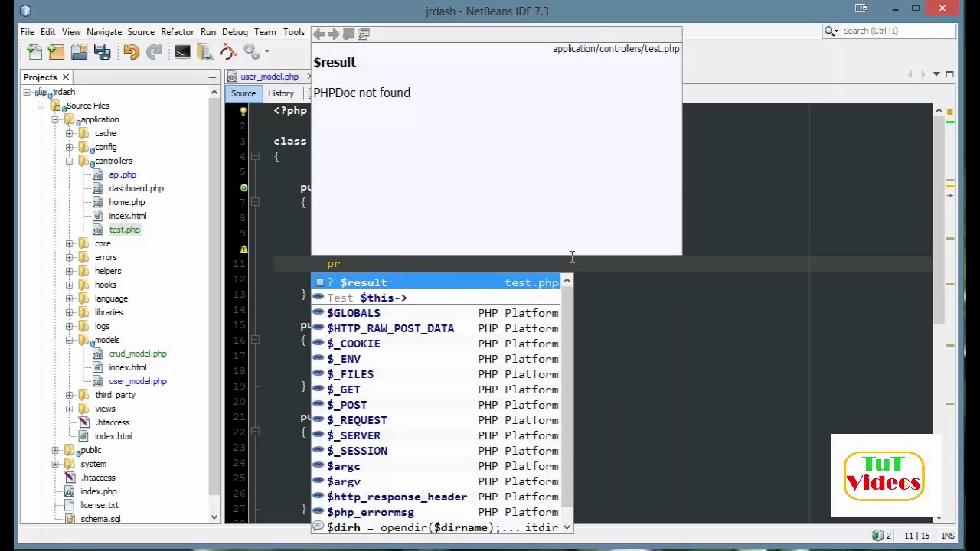The width and height of the screenshot is (980, 551).
Task: Collapse the Source Files node
Action: coord(41,106)
